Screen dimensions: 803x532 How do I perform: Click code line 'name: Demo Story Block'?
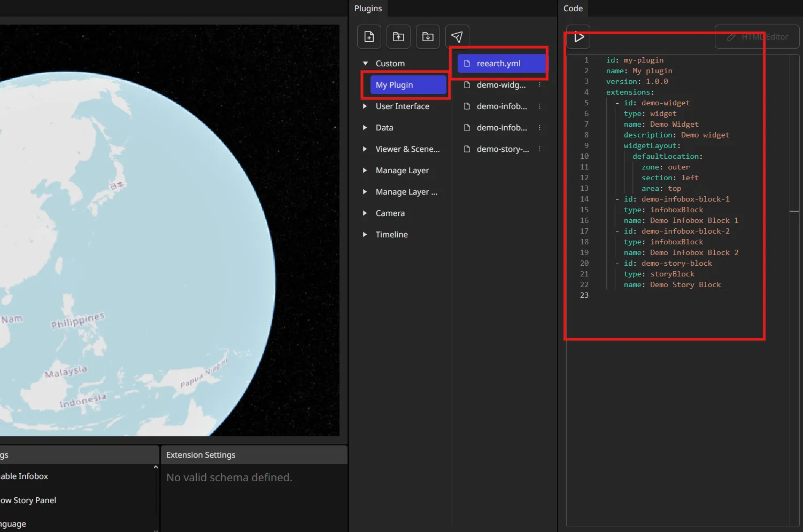coord(672,284)
